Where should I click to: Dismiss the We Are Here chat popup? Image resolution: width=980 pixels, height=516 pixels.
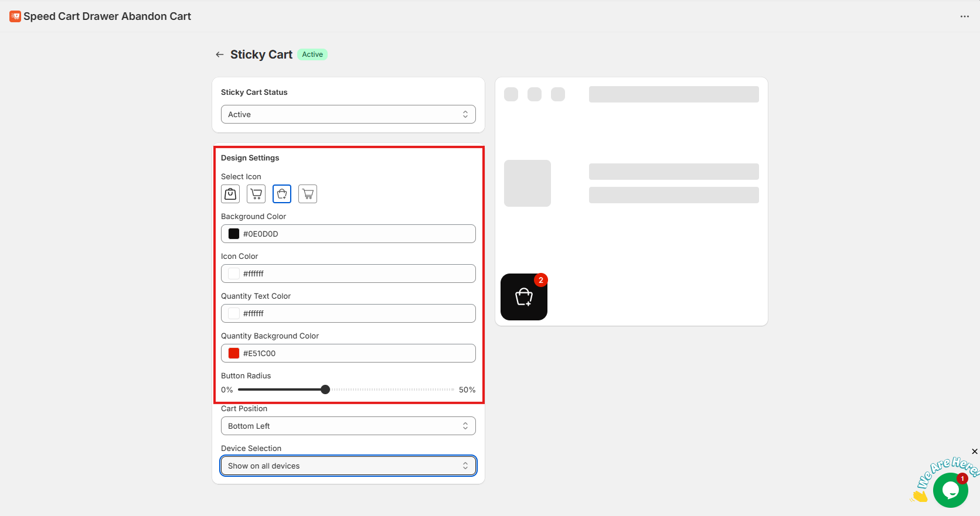(x=974, y=452)
